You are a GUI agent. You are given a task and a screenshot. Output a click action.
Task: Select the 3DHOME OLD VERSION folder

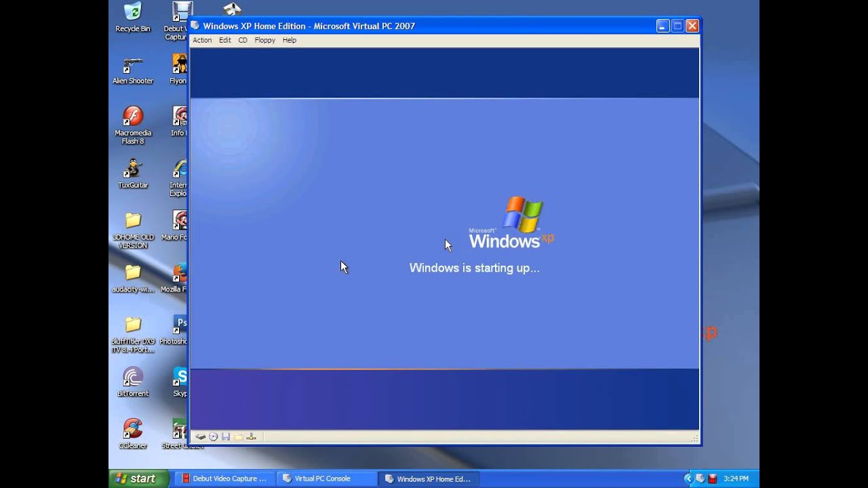pos(133,230)
